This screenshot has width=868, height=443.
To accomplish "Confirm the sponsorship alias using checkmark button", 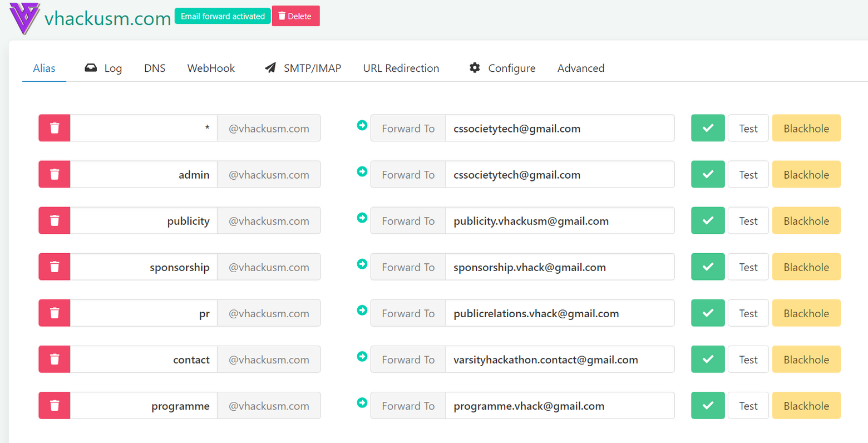I will (708, 267).
